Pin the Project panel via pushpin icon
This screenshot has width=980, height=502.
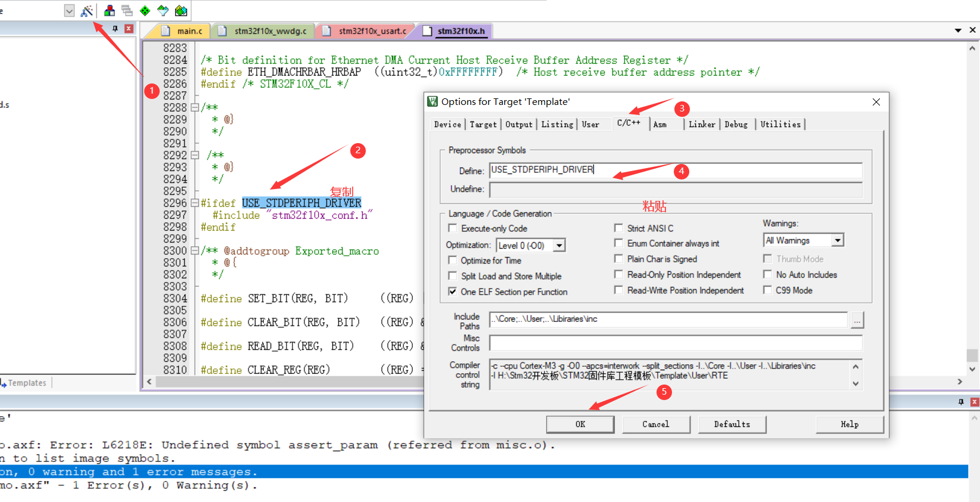tap(115, 29)
